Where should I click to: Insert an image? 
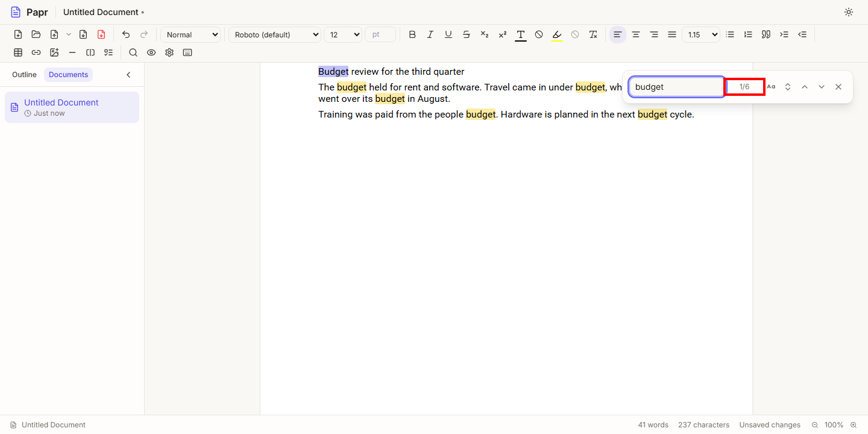[x=54, y=52]
